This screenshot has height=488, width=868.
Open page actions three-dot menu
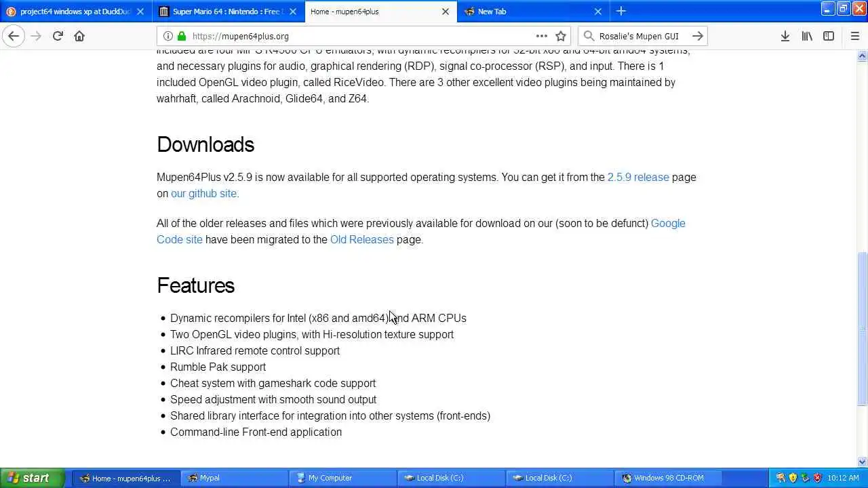point(541,36)
